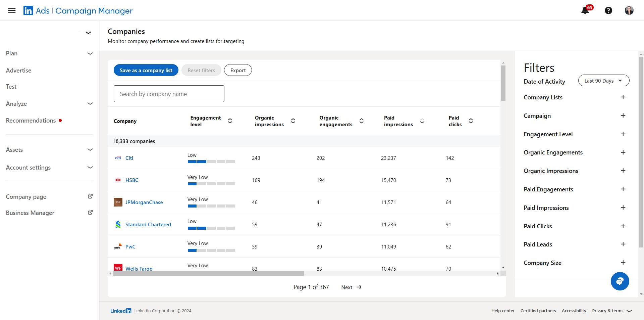This screenshot has height=320, width=644.
Task: Sort by Paid clicks column
Action: pyautogui.click(x=471, y=121)
